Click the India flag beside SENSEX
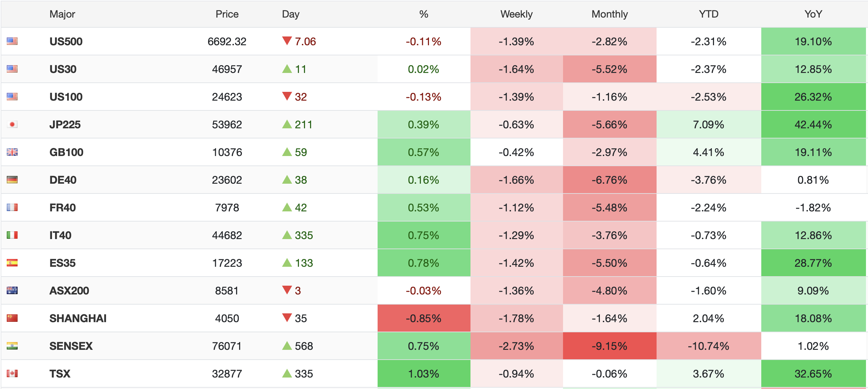The image size is (868, 389). (12, 346)
